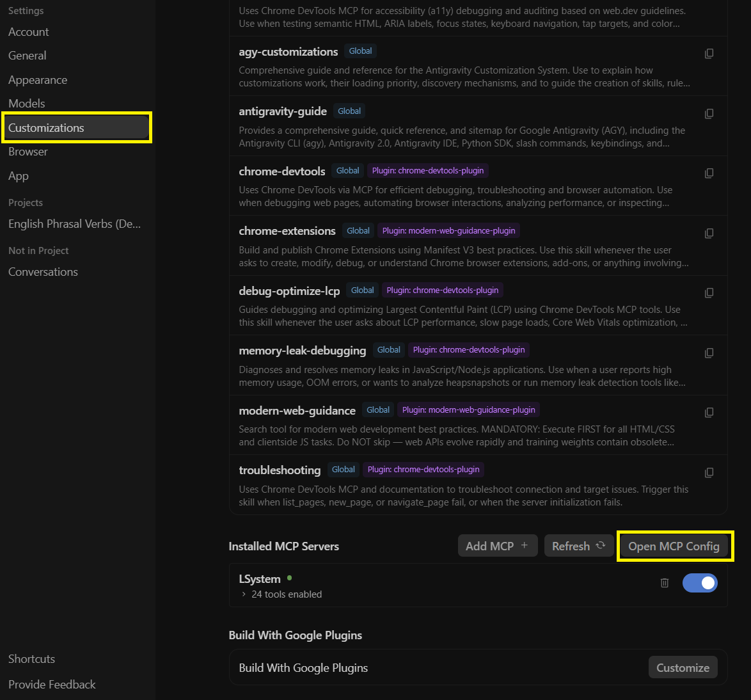Expand the 24 tools enabled list
Viewport: 751px width, 700px height.
[281, 594]
